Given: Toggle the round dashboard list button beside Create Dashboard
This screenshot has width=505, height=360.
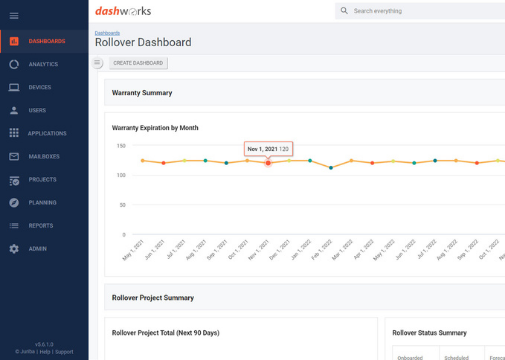Looking at the screenshot, I should 97,63.
